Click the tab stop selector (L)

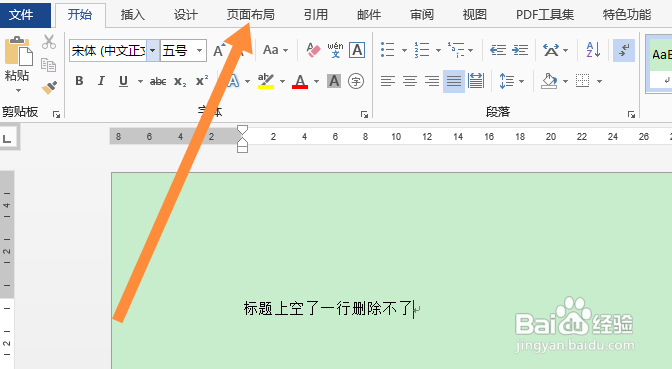[8, 138]
